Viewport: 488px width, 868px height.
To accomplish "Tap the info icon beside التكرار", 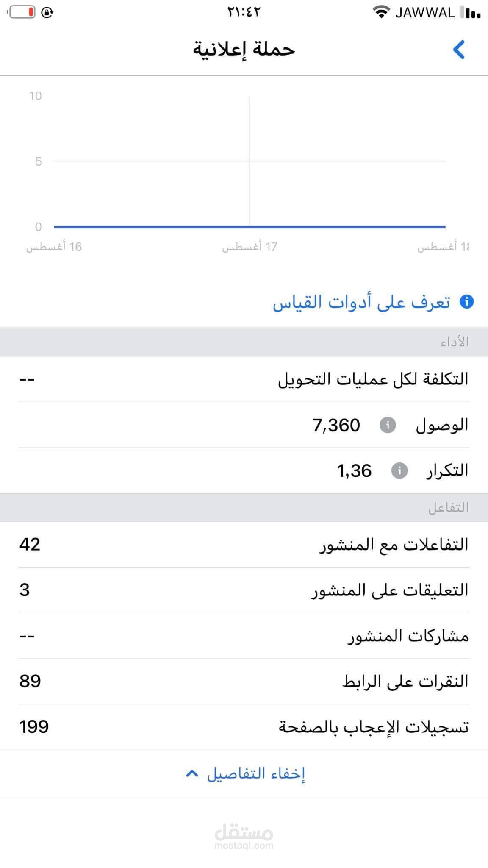I will [399, 470].
